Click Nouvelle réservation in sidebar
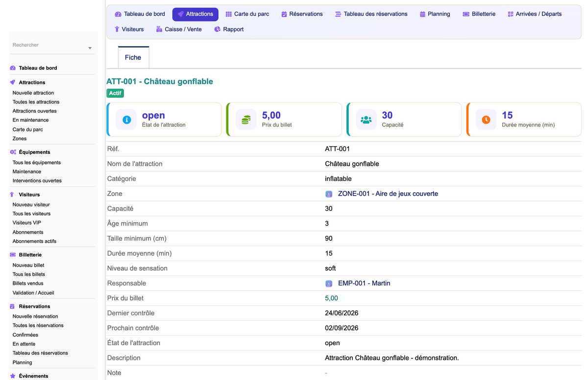This screenshot has width=588, height=380. [35, 316]
